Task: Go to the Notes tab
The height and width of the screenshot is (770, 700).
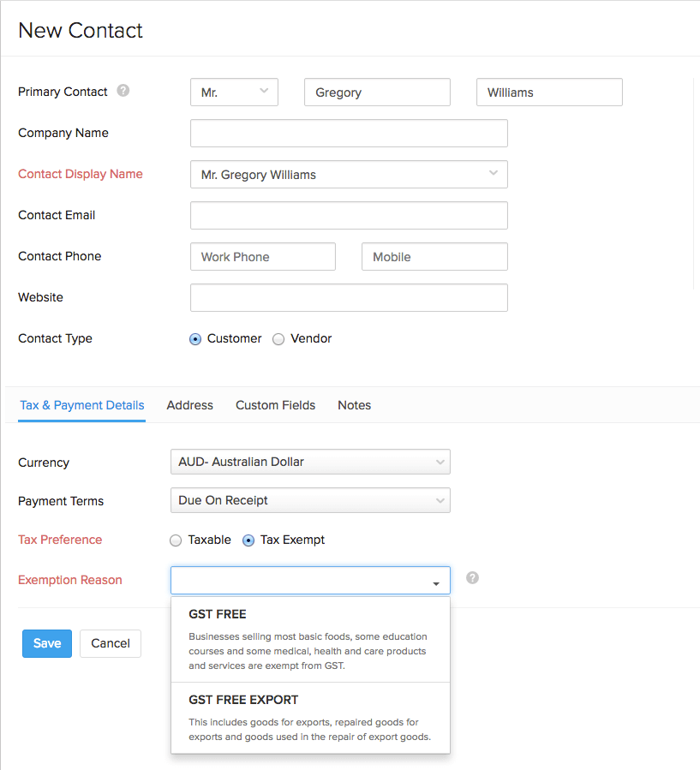Action: coord(354,405)
